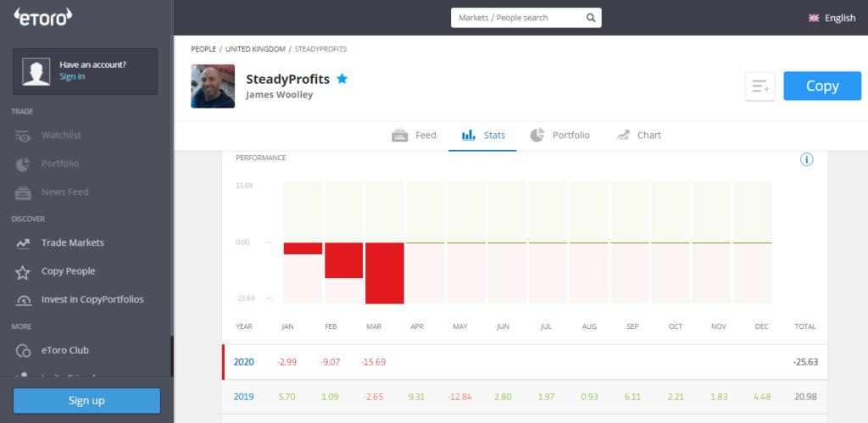
Task: Click the News Feed icon in sidebar
Action: 23,192
